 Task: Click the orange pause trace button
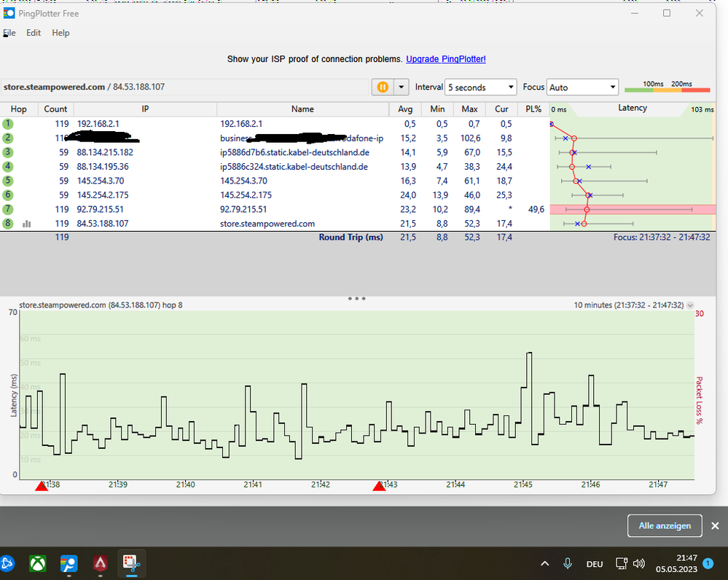click(383, 87)
